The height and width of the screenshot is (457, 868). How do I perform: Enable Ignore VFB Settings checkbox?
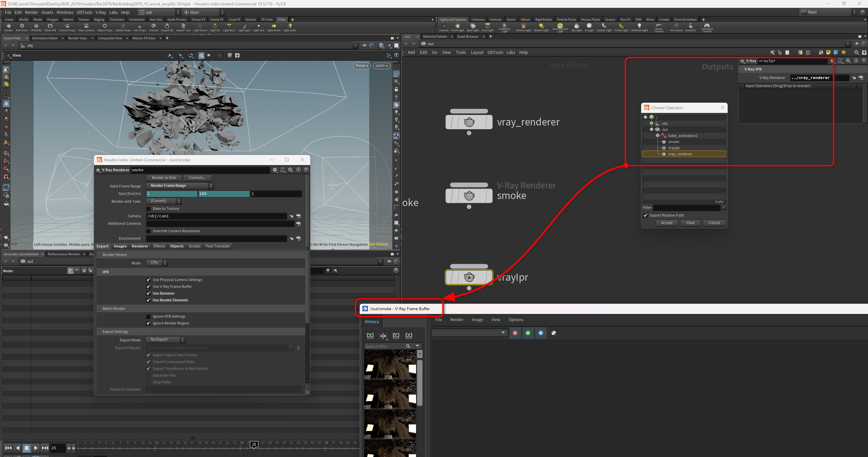pos(148,317)
